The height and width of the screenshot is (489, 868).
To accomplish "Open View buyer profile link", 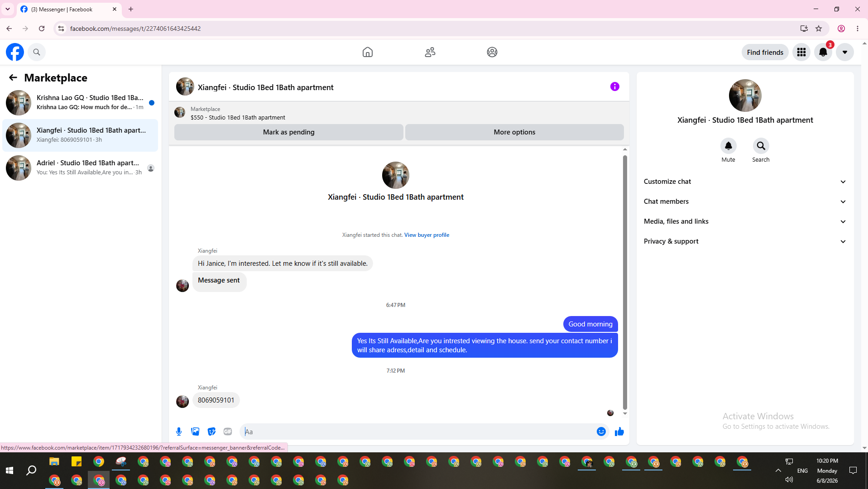I will coord(427,235).
